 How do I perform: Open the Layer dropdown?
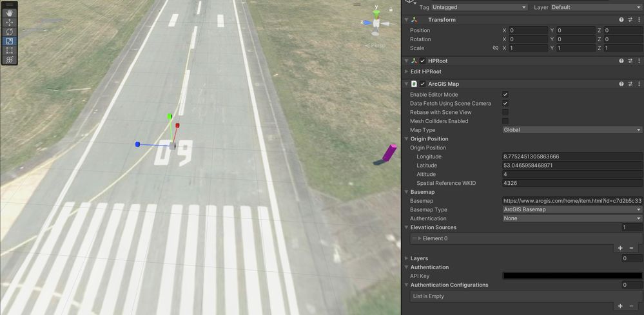point(596,7)
